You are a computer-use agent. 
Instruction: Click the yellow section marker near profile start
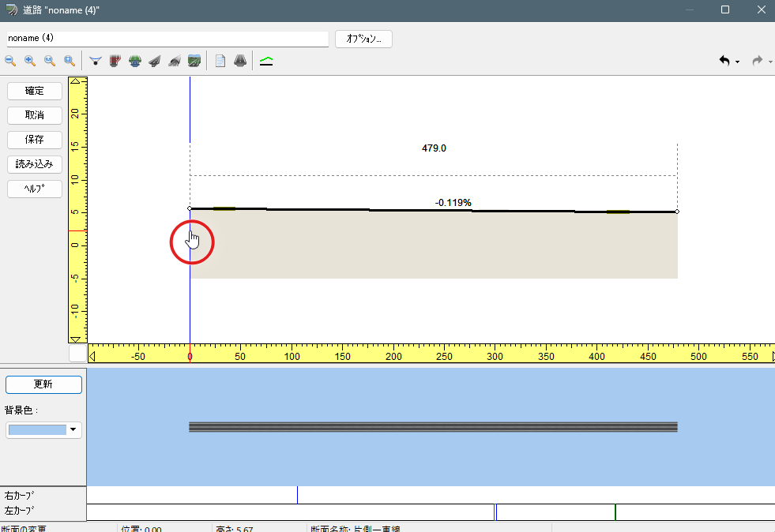[x=224, y=209]
